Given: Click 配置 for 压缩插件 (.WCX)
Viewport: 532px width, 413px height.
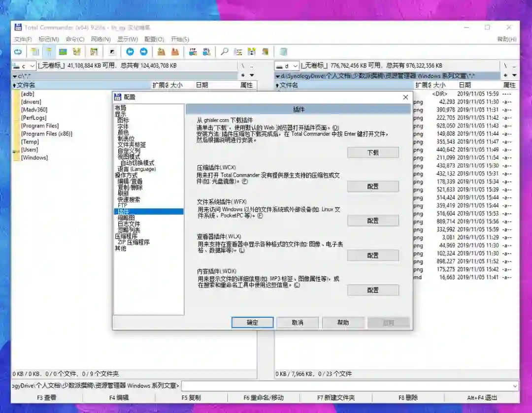Looking at the screenshot, I should (373, 187).
